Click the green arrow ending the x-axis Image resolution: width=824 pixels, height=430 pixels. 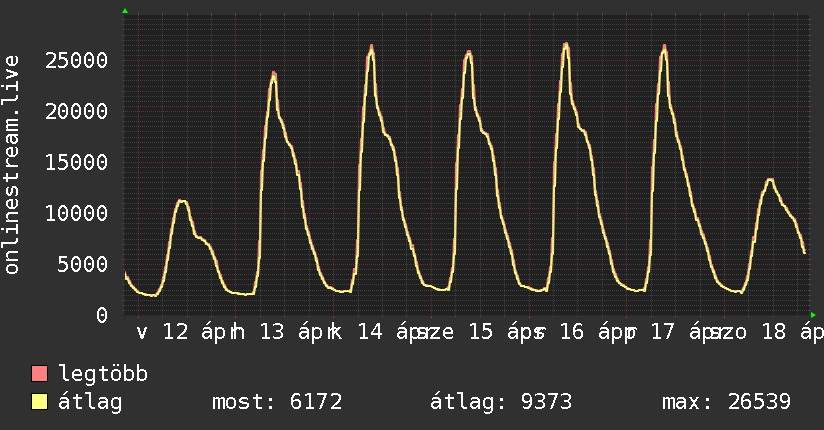[x=813, y=315]
